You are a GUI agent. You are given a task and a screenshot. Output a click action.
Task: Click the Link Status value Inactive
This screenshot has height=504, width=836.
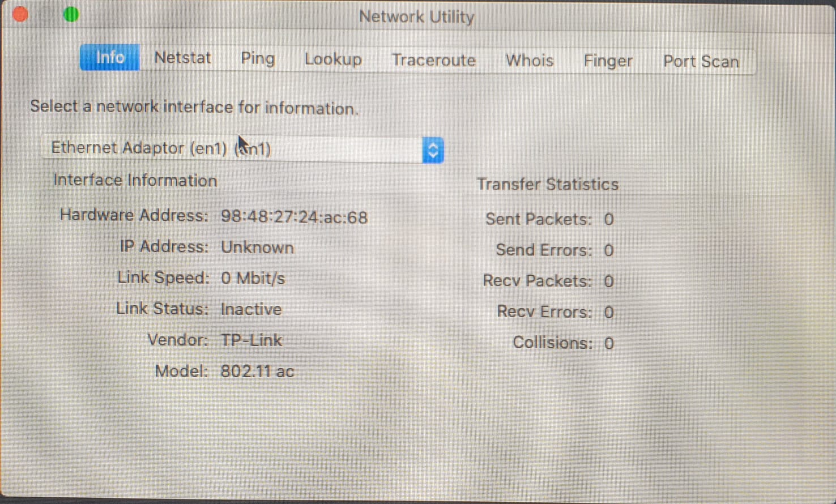[251, 309]
